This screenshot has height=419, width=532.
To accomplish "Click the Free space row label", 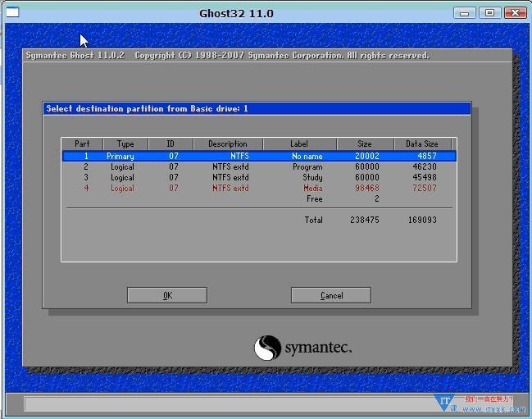I will (315, 198).
